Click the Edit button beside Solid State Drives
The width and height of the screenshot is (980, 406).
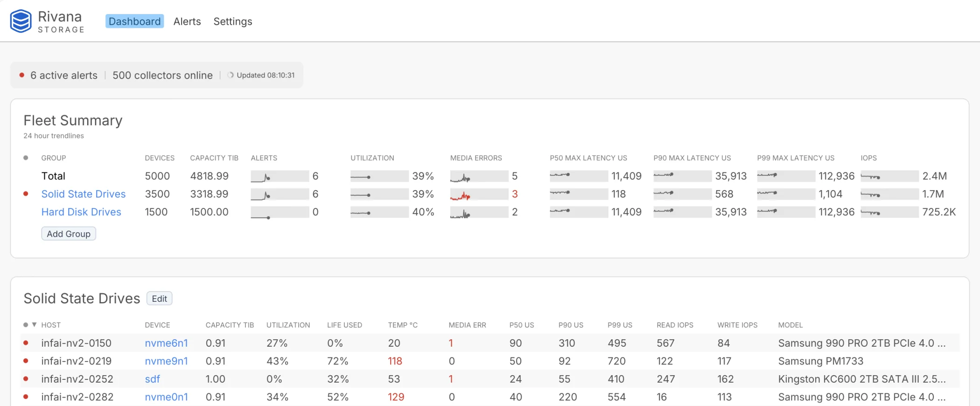160,299
